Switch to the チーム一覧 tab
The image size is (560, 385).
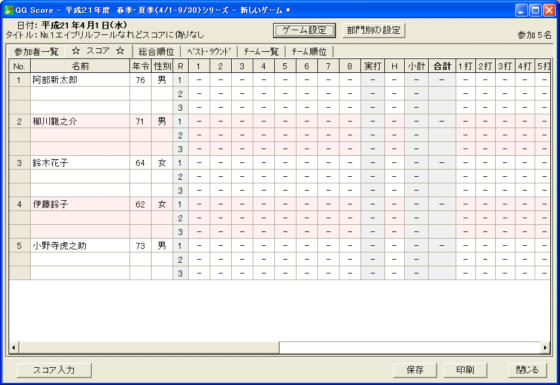point(261,52)
